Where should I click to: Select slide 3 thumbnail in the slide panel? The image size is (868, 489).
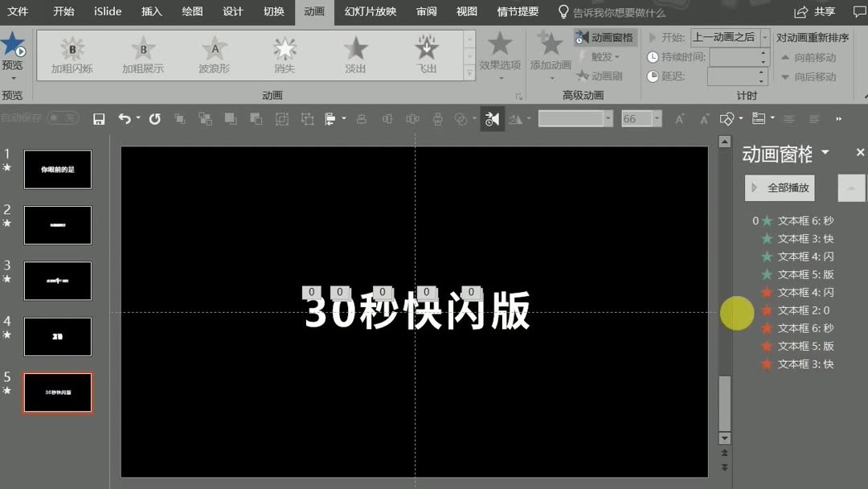[x=56, y=281]
